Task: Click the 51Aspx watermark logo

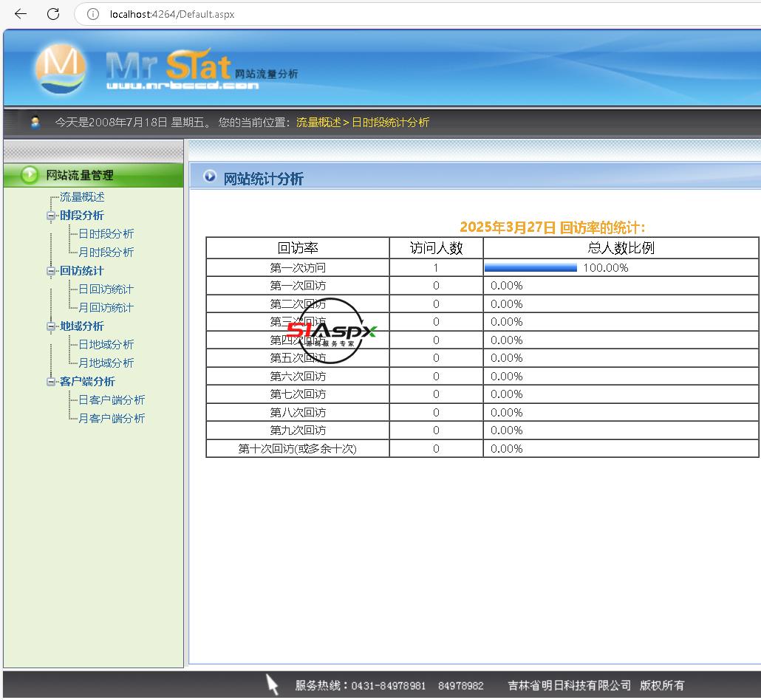Action: 331,331
